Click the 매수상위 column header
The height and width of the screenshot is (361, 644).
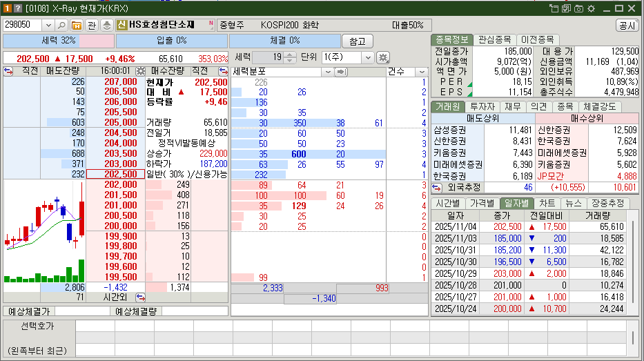(587, 118)
